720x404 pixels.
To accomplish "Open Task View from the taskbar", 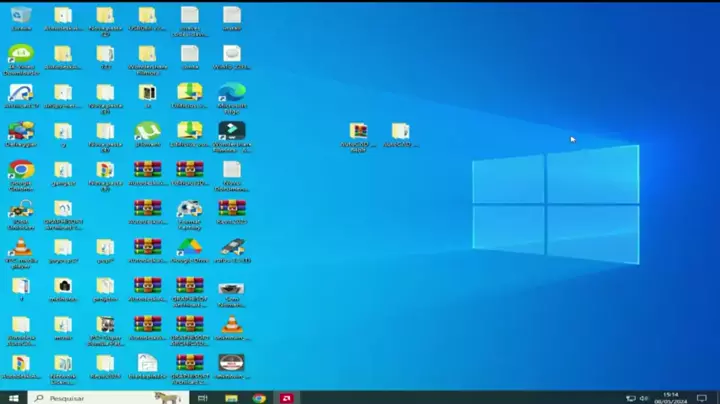I will (203, 397).
